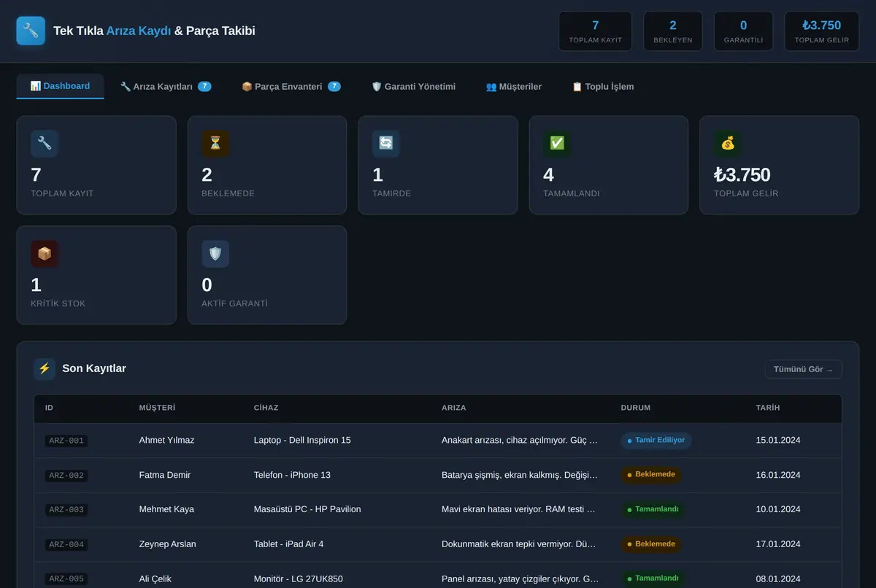Select record ID ARZ-005
This screenshot has height=588, width=876.
point(66,579)
